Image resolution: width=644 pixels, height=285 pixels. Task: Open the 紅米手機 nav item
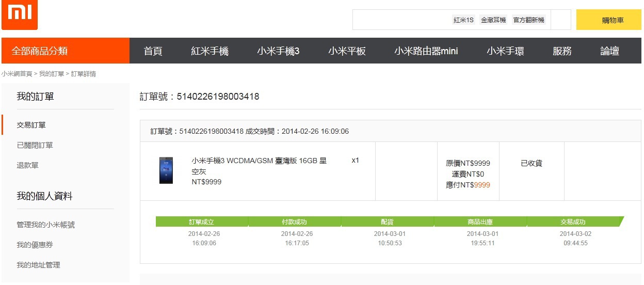[x=210, y=51]
